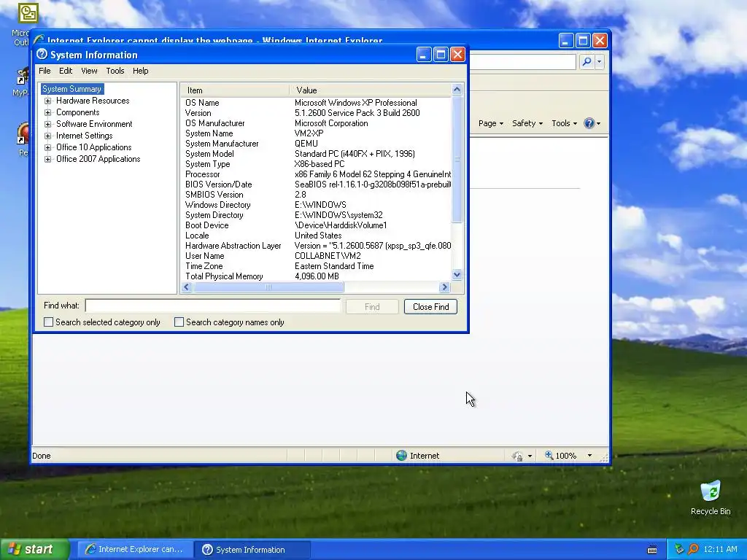This screenshot has height=560, width=747.
Task: Open the View menu in System Information
Action: point(89,71)
